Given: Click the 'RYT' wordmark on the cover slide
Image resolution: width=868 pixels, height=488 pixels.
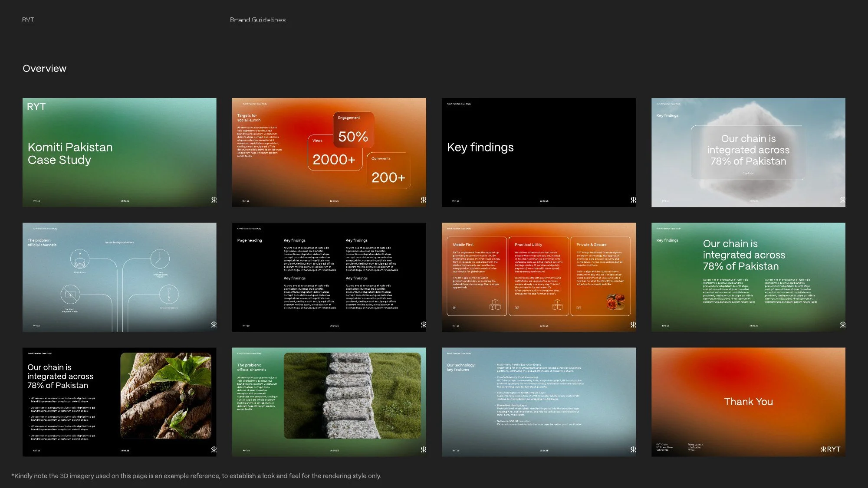Looking at the screenshot, I should [x=36, y=107].
